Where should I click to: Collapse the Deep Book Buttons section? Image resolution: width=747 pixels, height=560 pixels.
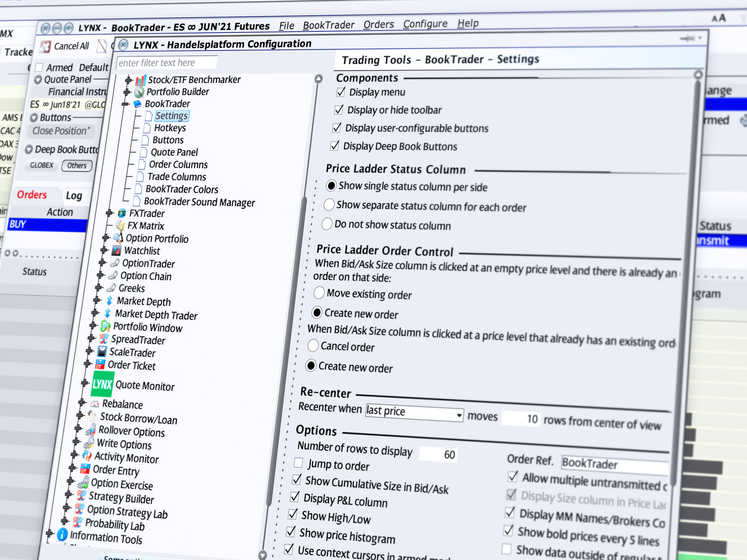point(29,150)
